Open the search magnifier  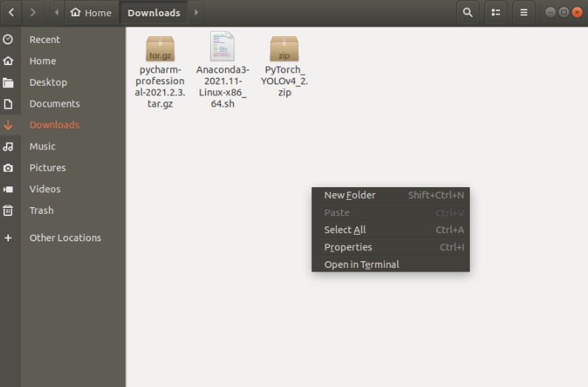(467, 13)
